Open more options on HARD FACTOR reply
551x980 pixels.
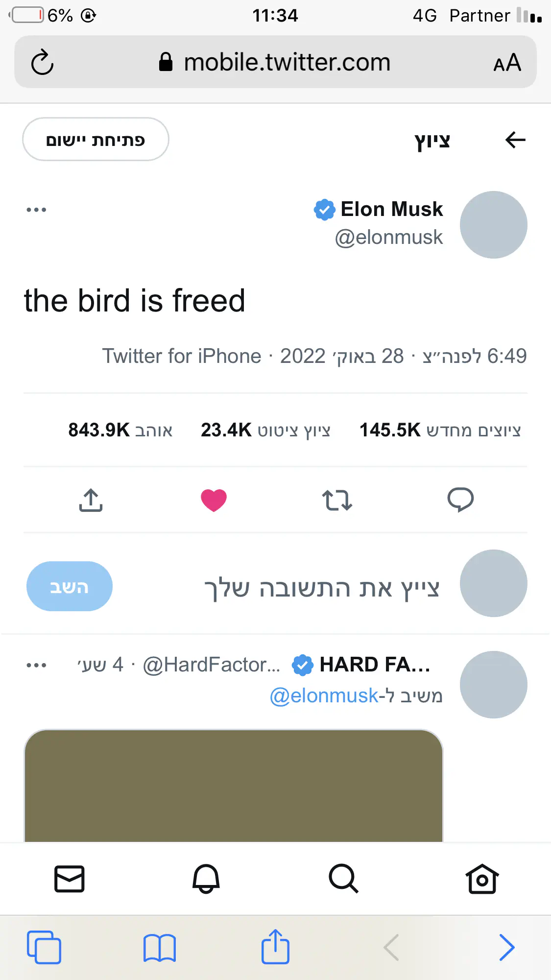point(36,665)
